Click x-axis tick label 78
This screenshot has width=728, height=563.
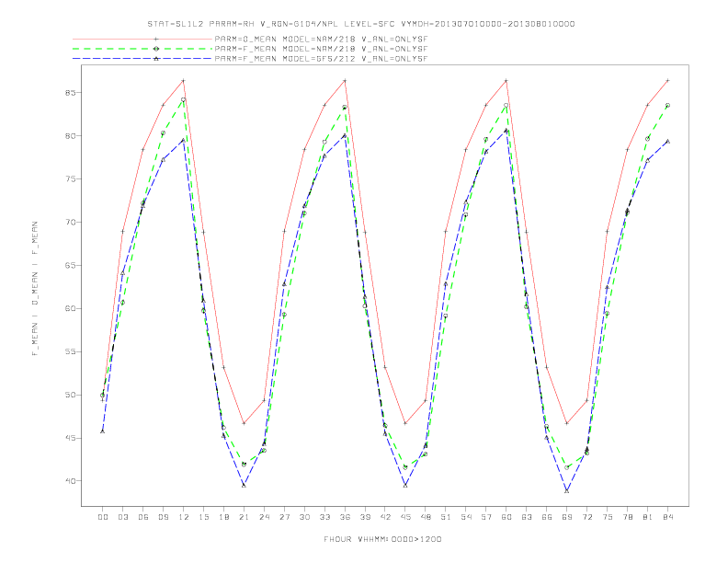pos(627,517)
